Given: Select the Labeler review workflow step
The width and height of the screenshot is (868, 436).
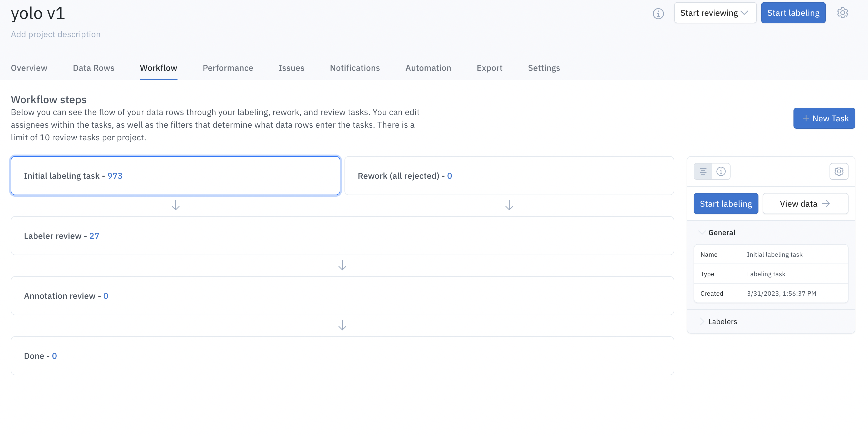Looking at the screenshot, I should 342,236.
